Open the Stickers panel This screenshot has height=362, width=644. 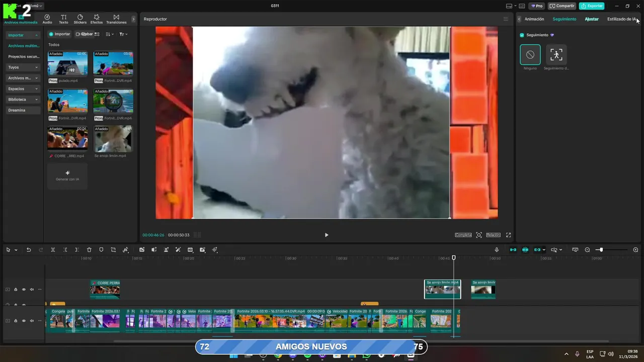coord(80,19)
